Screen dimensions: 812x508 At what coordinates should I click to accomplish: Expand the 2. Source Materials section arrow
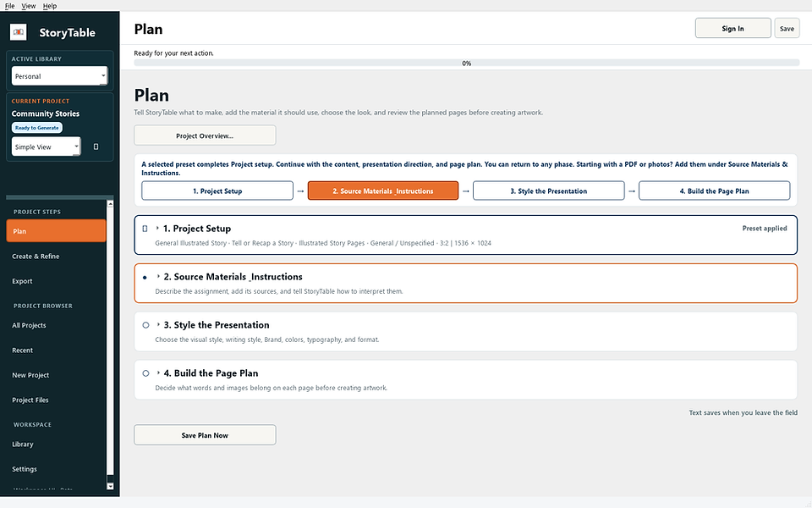(x=158, y=276)
